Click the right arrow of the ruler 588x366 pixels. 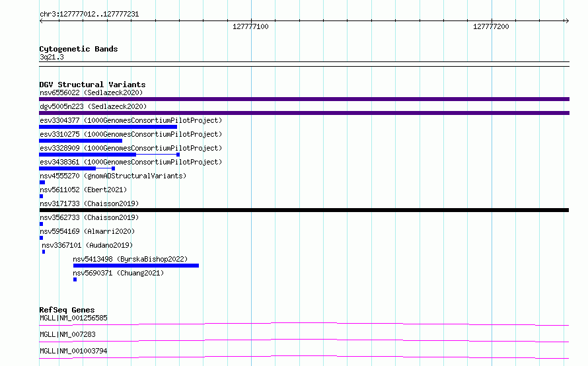[567, 21]
